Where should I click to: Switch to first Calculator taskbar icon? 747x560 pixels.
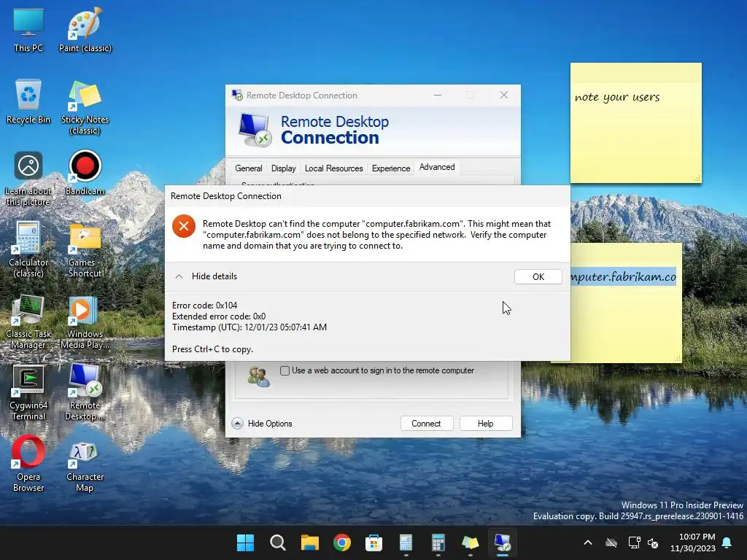tap(406, 542)
